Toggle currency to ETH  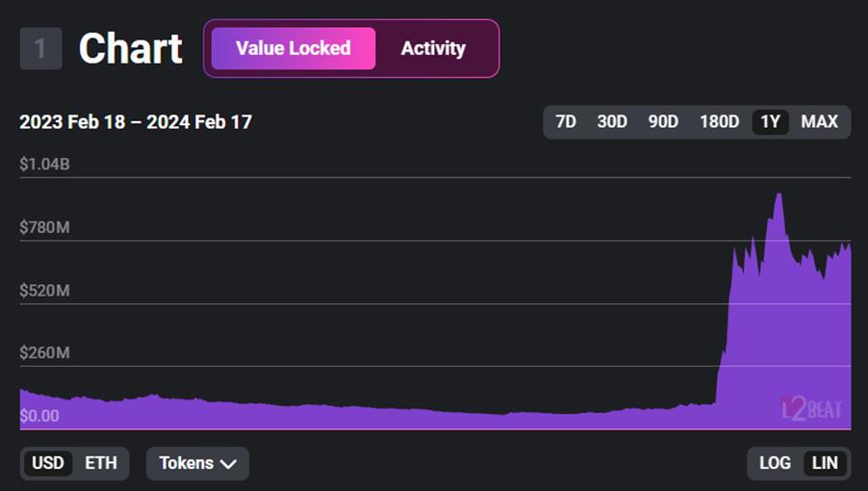[x=101, y=463]
